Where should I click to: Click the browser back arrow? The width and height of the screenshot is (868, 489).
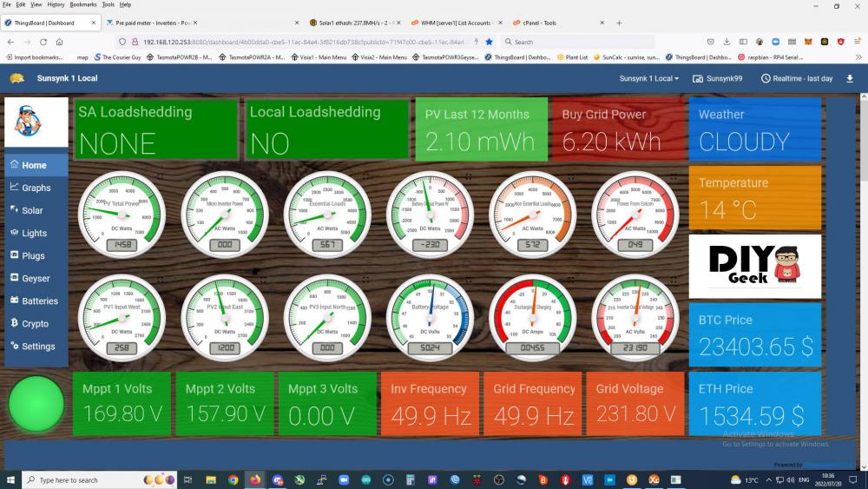click(x=10, y=42)
